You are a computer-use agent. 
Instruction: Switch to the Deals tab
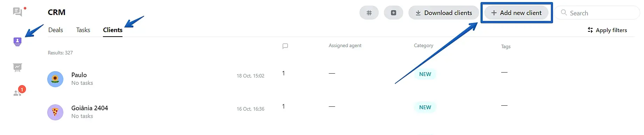(x=56, y=30)
